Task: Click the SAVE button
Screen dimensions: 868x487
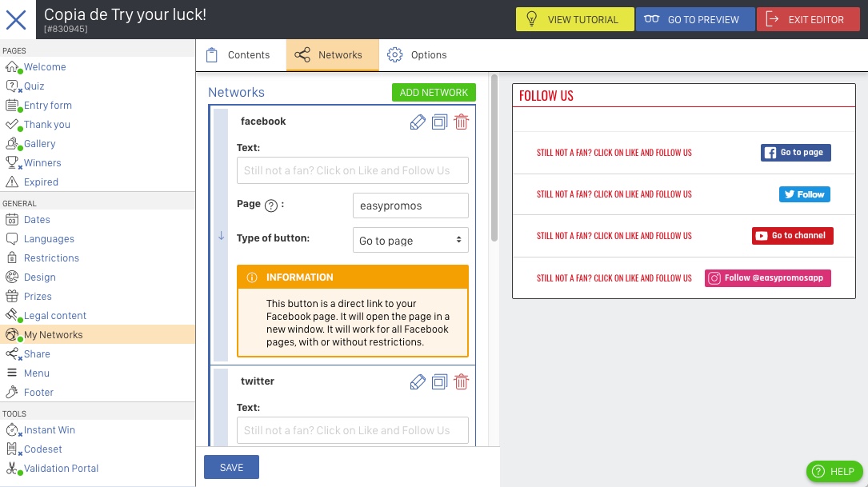Action: pos(231,468)
